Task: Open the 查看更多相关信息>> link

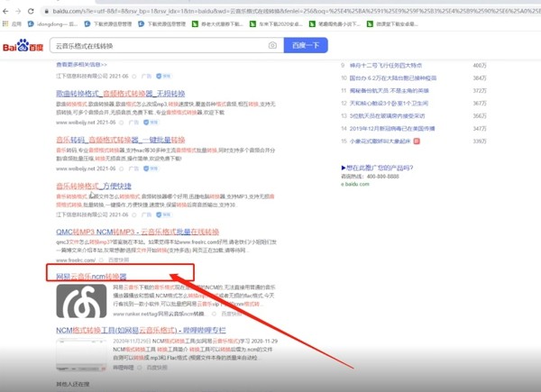Action: tap(81, 65)
